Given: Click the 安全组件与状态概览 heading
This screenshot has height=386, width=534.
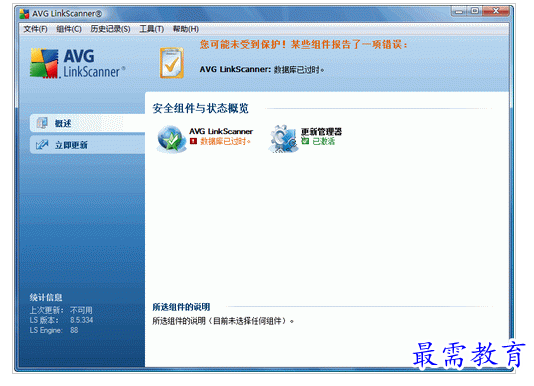Looking at the screenshot, I should point(201,108).
